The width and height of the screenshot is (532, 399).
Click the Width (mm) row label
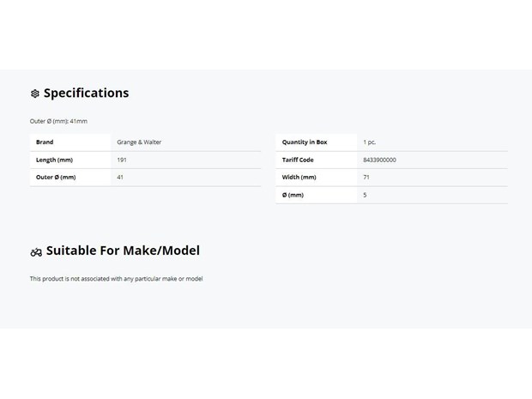point(299,177)
